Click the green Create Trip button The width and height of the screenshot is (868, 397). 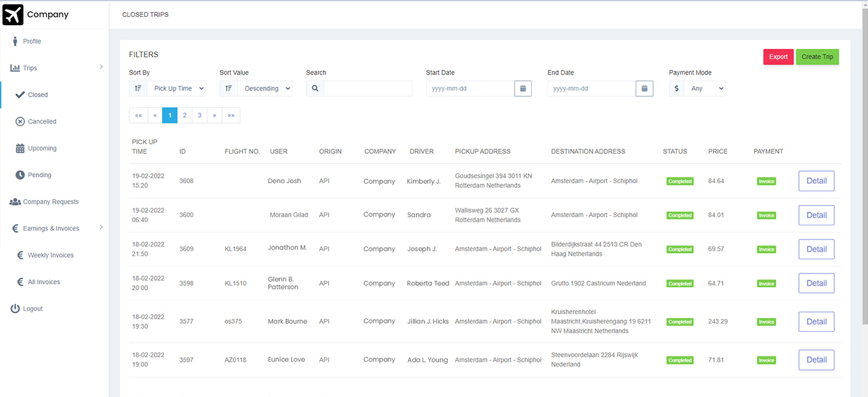817,57
